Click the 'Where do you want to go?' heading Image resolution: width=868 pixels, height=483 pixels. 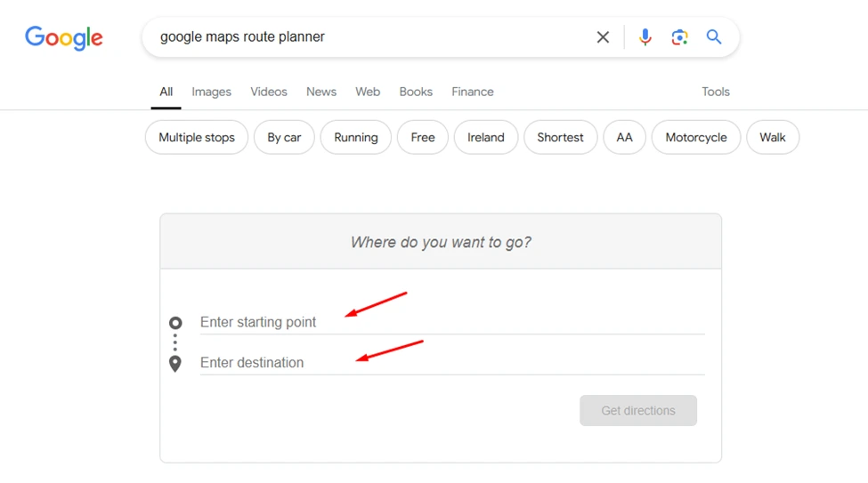tap(441, 242)
